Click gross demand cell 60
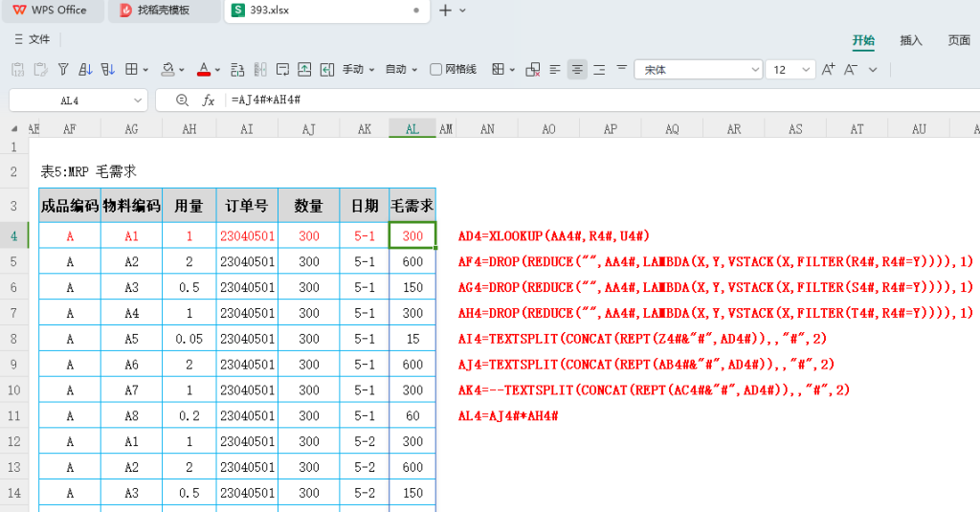Viewport: 980px width, 512px height. (412, 415)
